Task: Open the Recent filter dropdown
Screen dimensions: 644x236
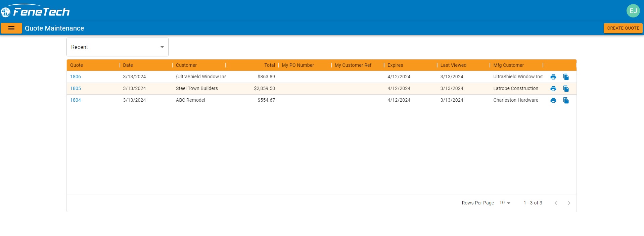Action: pyautogui.click(x=117, y=47)
